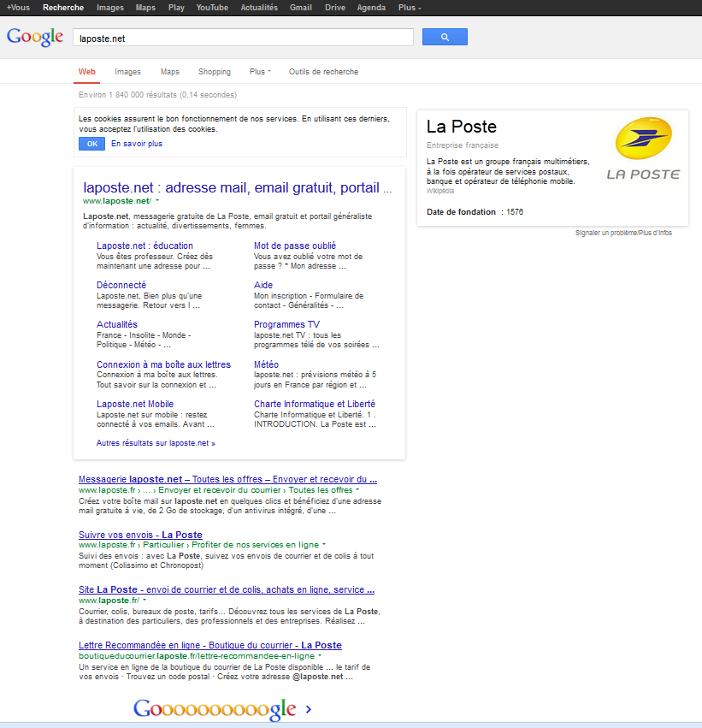Open the arrow next to www.laposte.fr/ URL
Screen dimensions: 702x728
point(145,601)
